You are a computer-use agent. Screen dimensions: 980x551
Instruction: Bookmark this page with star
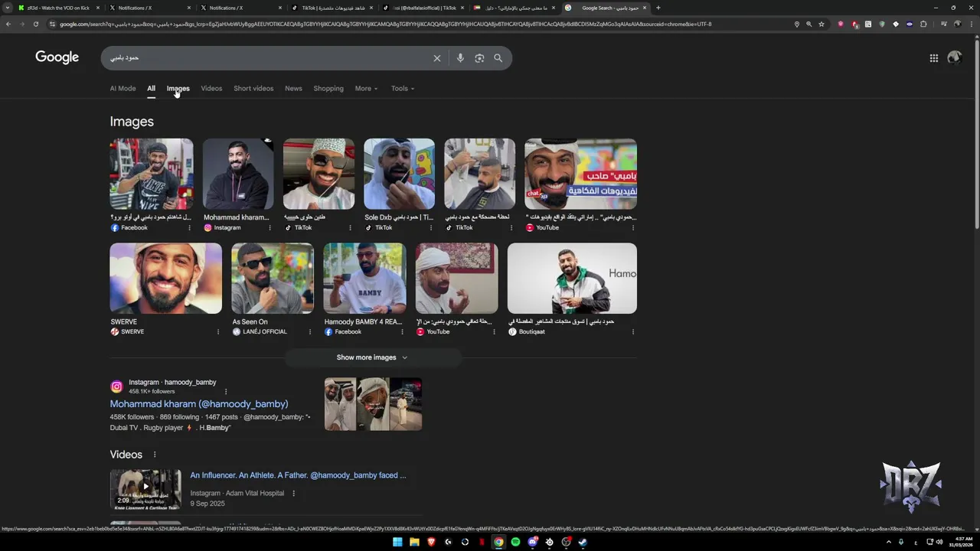pos(822,24)
